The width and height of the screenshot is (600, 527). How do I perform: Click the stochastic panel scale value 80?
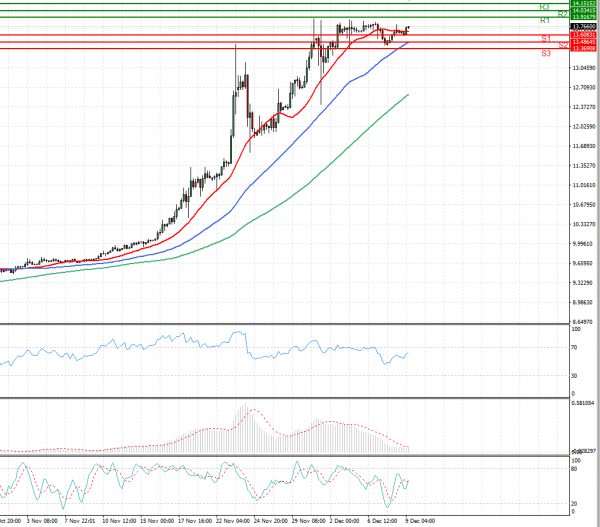[574, 468]
